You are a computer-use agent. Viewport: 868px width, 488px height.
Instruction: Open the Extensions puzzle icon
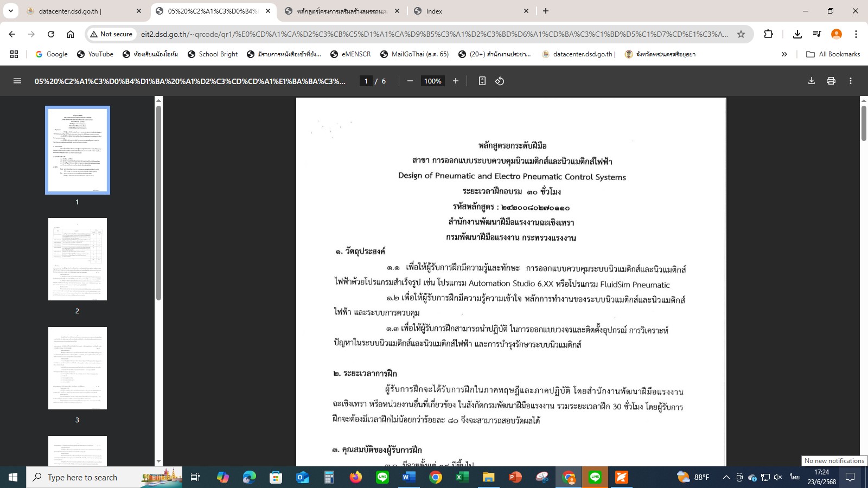[768, 34]
